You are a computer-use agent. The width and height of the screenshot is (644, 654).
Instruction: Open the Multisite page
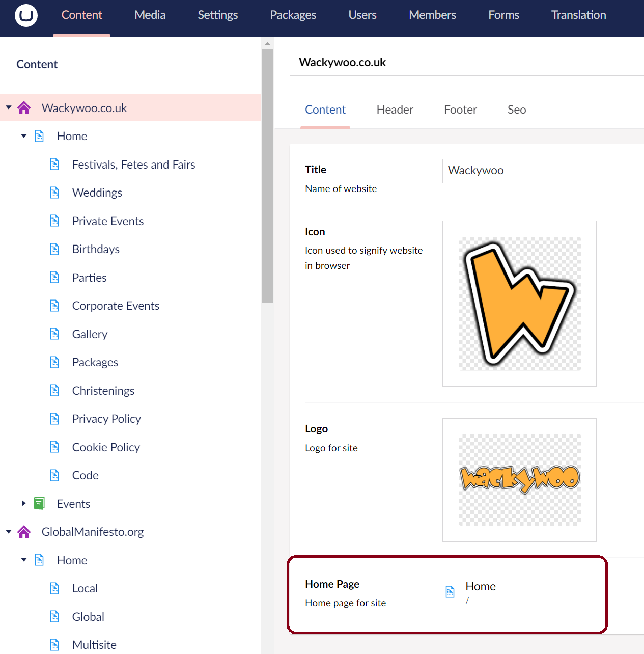pos(94,645)
